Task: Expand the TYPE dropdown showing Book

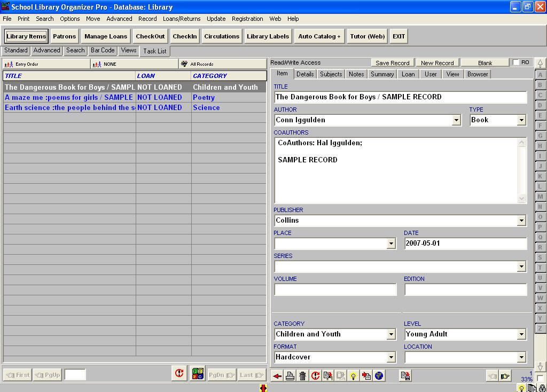Action: tap(521, 120)
